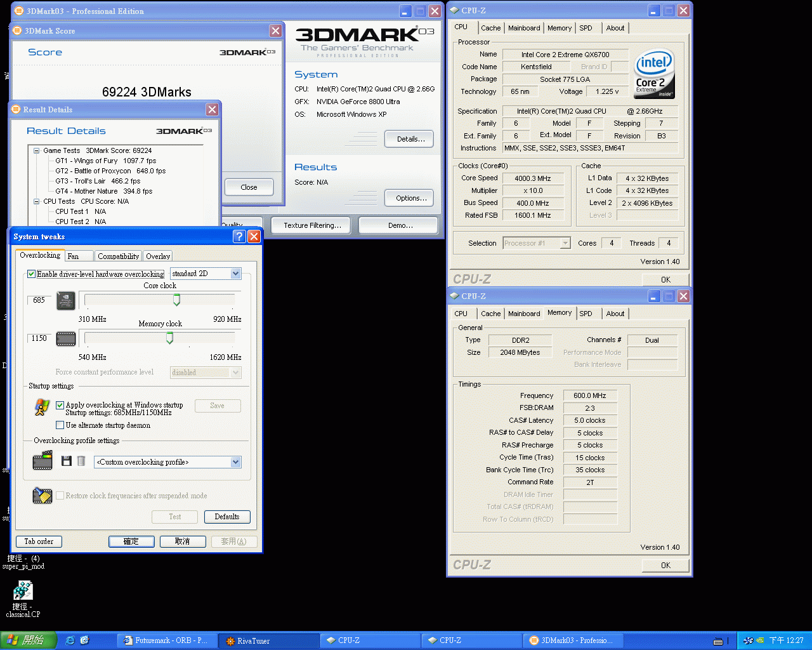Image resolution: width=812 pixels, height=650 pixels.
Task: Click the Defaults button in System tweaks
Action: (227, 517)
